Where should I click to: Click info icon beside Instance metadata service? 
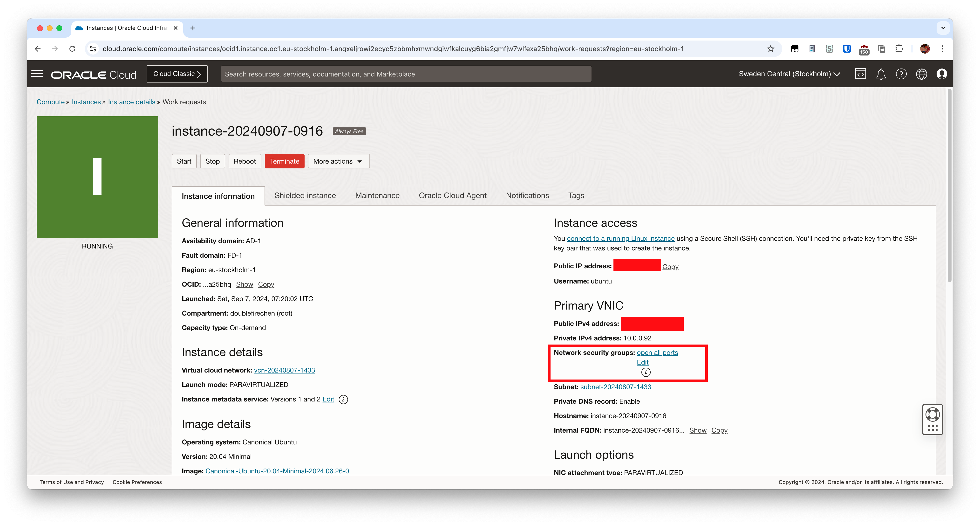(x=343, y=399)
